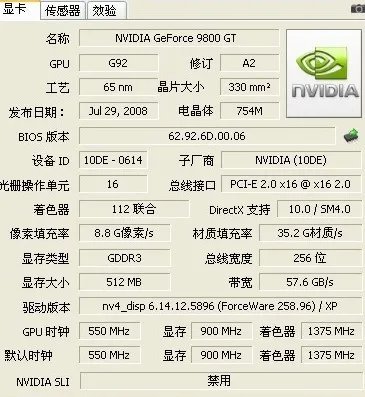This screenshot has height=397, width=365.
Task: Click the 带宽 field 57.6 GB/s
Action: tap(310, 282)
